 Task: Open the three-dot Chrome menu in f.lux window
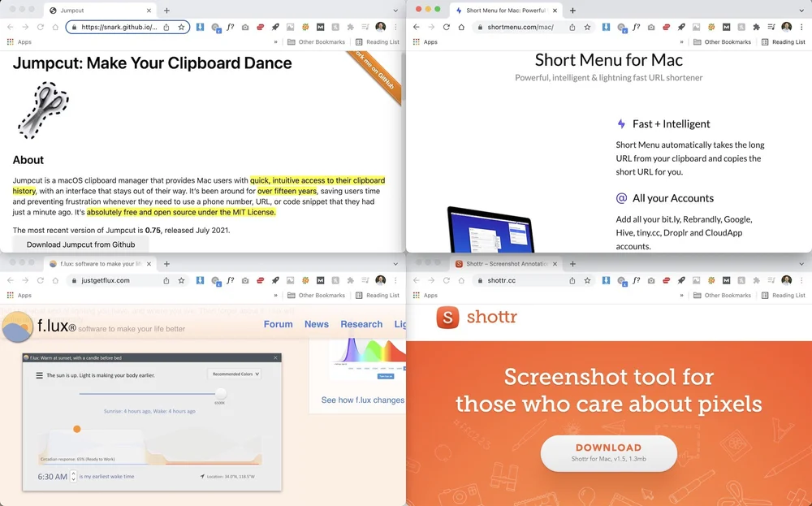pos(395,280)
